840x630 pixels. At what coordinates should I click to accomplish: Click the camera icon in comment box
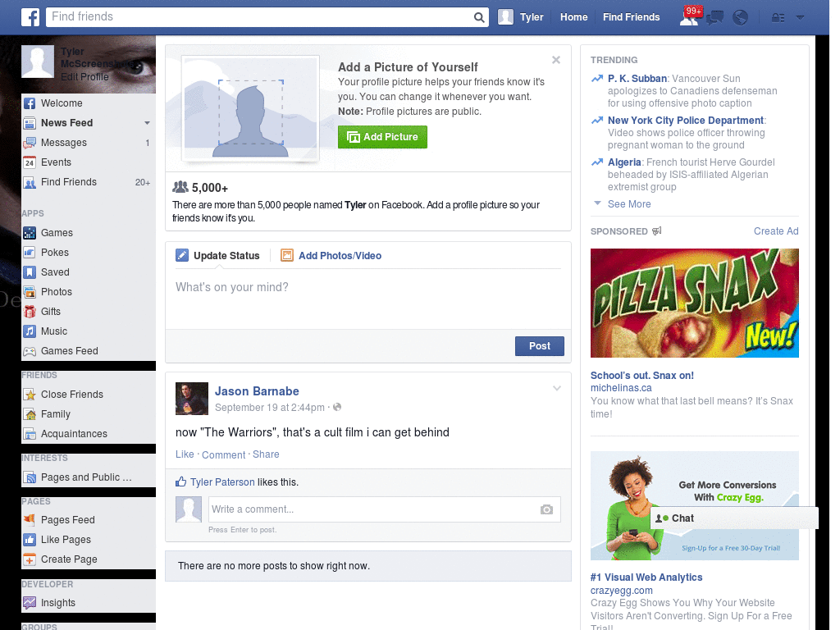546,509
